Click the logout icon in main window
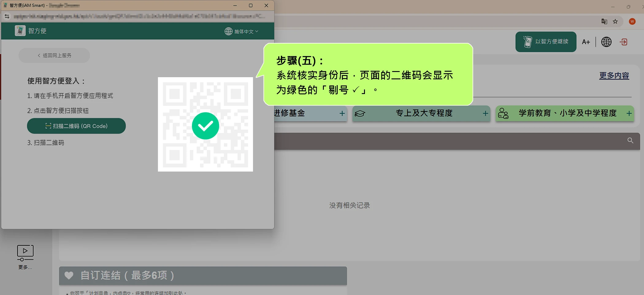Screen dimensions: 644x295 (x=624, y=42)
